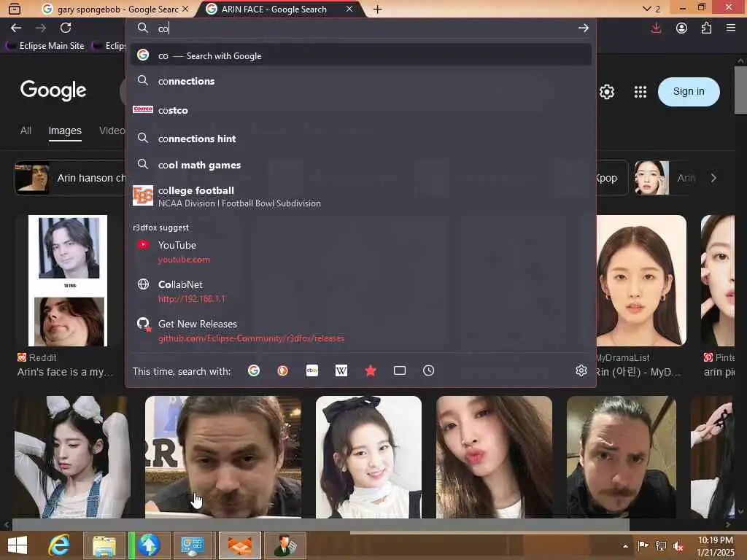Switch to the All results tab
The image size is (747, 560).
26,131
